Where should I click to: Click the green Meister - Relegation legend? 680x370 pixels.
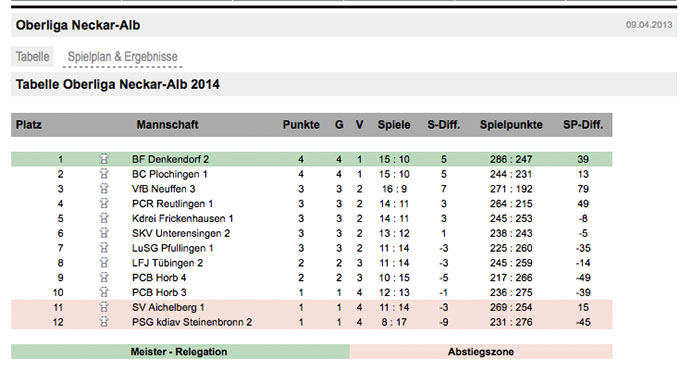pyautogui.click(x=180, y=352)
